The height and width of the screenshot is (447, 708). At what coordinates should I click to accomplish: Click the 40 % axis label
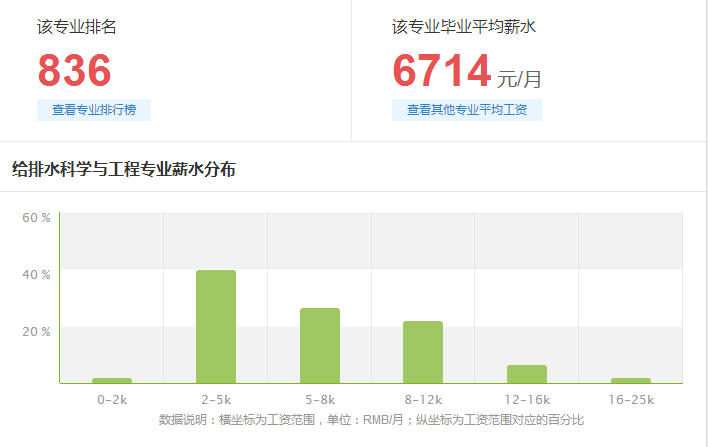coord(36,275)
